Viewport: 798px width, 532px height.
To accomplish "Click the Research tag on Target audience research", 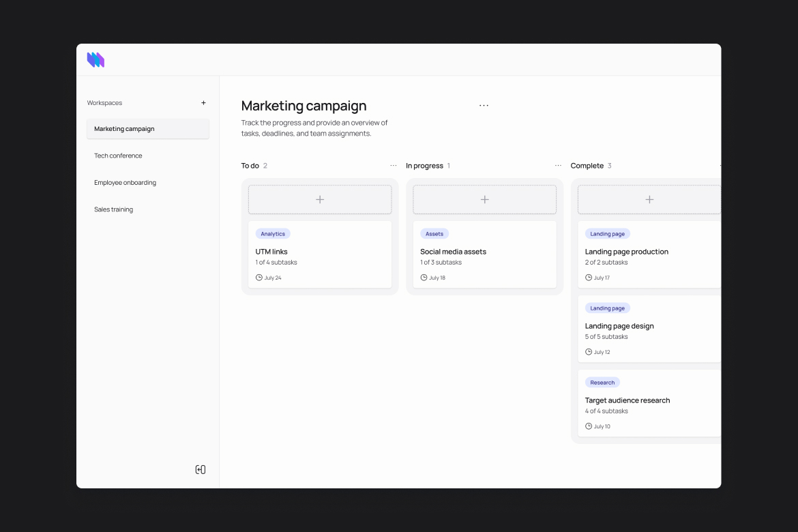I will (x=602, y=382).
